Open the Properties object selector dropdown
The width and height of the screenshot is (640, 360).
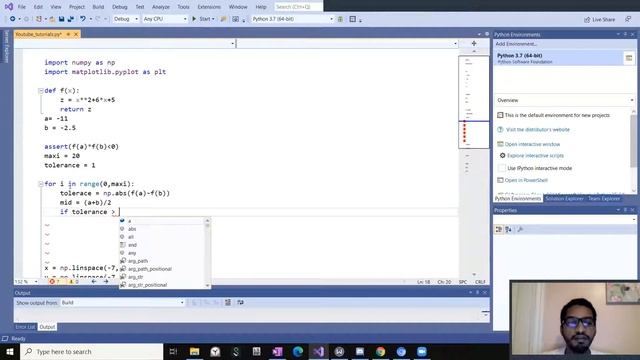(x=564, y=220)
